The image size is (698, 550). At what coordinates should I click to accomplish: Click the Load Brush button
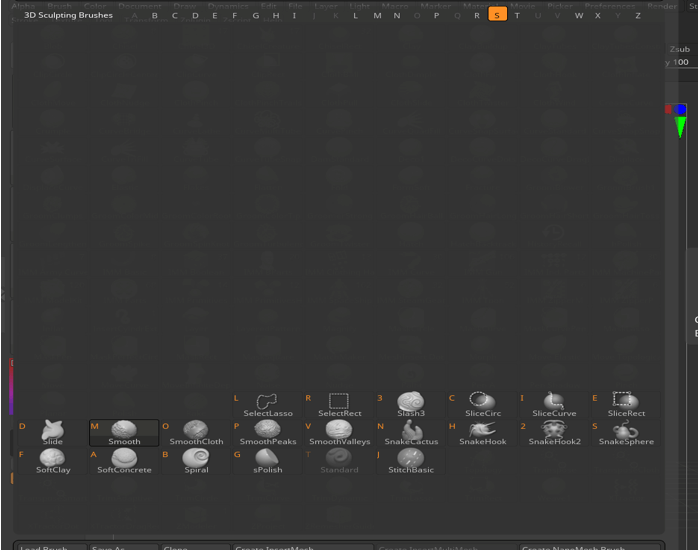click(x=53, y=547)
